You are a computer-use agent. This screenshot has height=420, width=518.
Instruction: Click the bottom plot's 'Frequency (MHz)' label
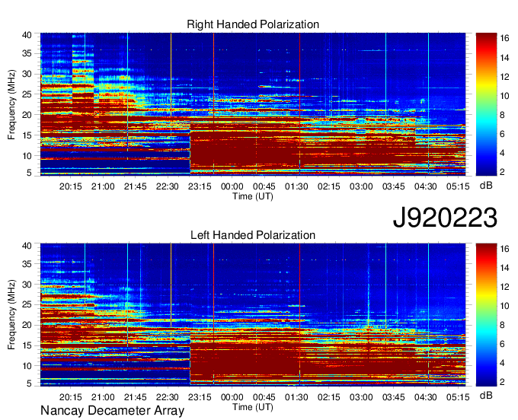coord(11,315)
